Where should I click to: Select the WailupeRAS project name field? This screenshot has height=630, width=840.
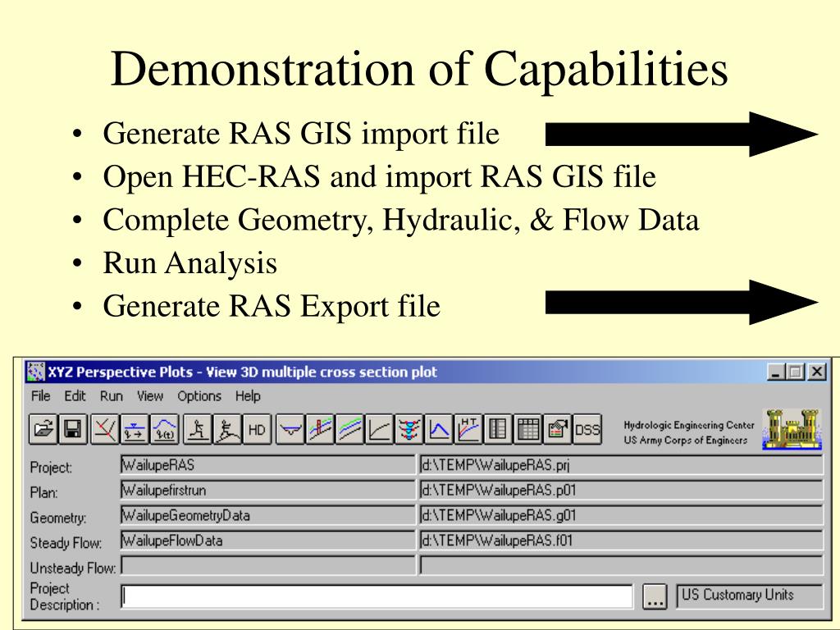tap(268, 465)
